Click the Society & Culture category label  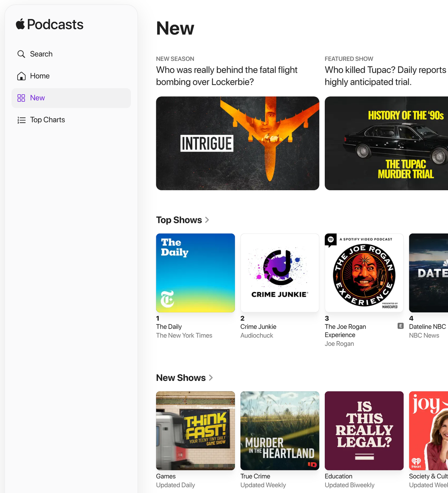click(x=429, y=476)
